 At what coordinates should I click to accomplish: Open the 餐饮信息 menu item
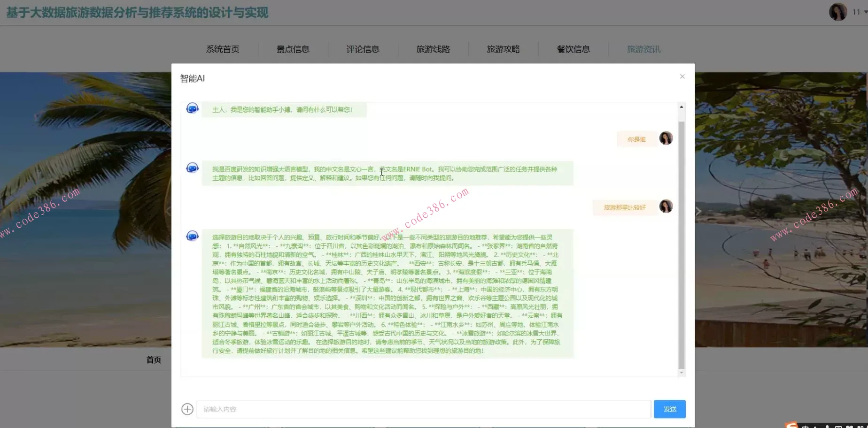click(573, 49)
